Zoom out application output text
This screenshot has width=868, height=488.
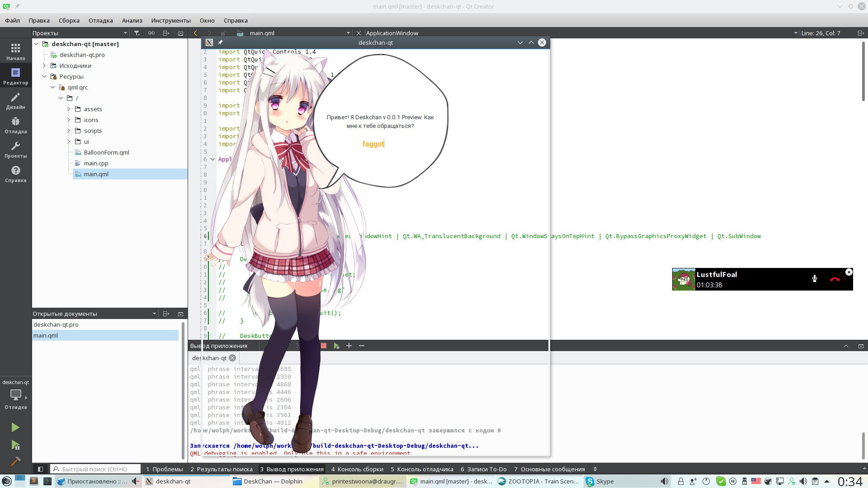tap(362, 346)
